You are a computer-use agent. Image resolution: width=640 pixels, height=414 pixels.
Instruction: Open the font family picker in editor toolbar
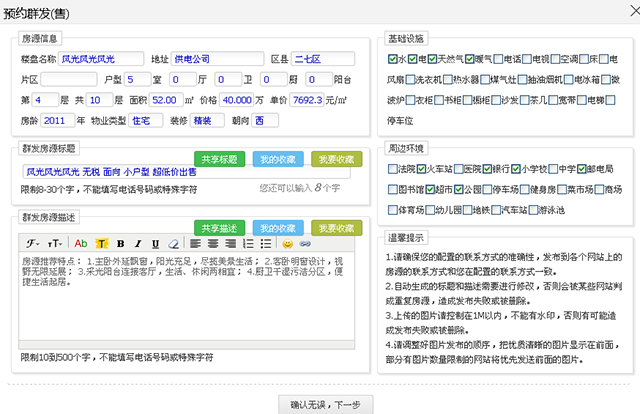(33, 244)
